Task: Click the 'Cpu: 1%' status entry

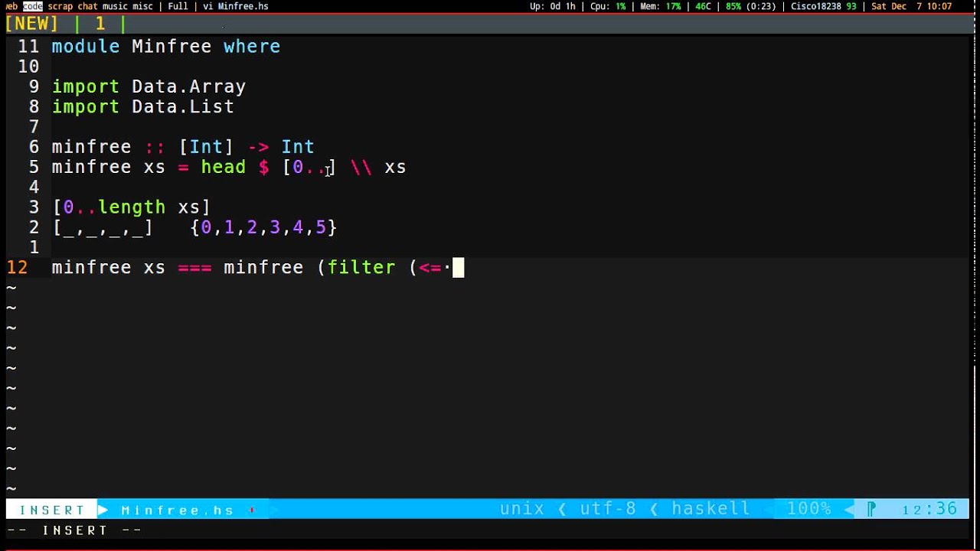Action: click(608, 6)
